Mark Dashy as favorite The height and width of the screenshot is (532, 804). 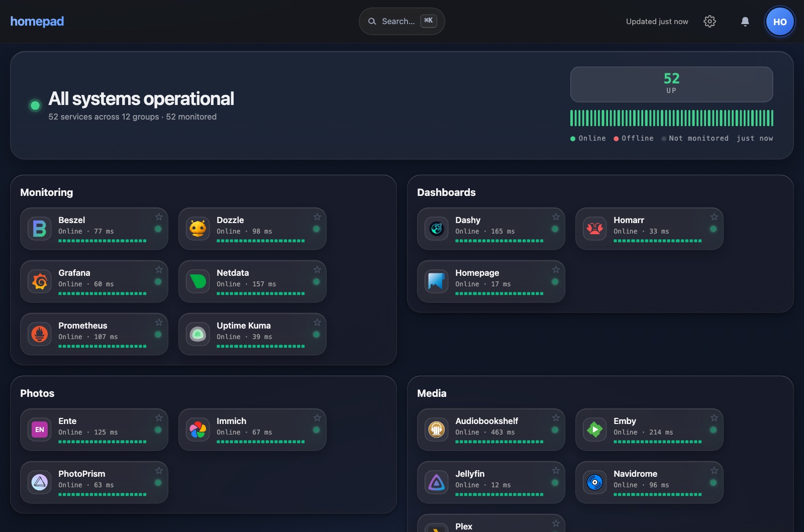pos(556,217)
